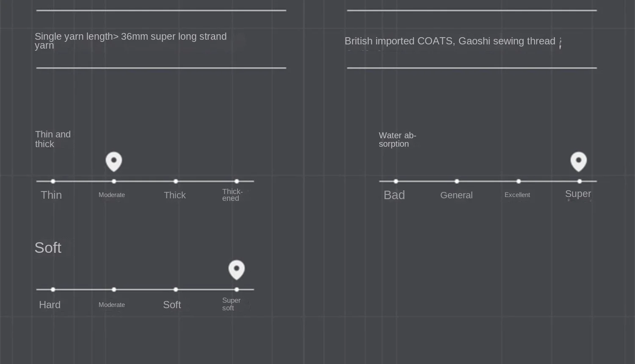635x364 pixels.
Task: Click the large 'Soft' heading
Action: (48, 248)
